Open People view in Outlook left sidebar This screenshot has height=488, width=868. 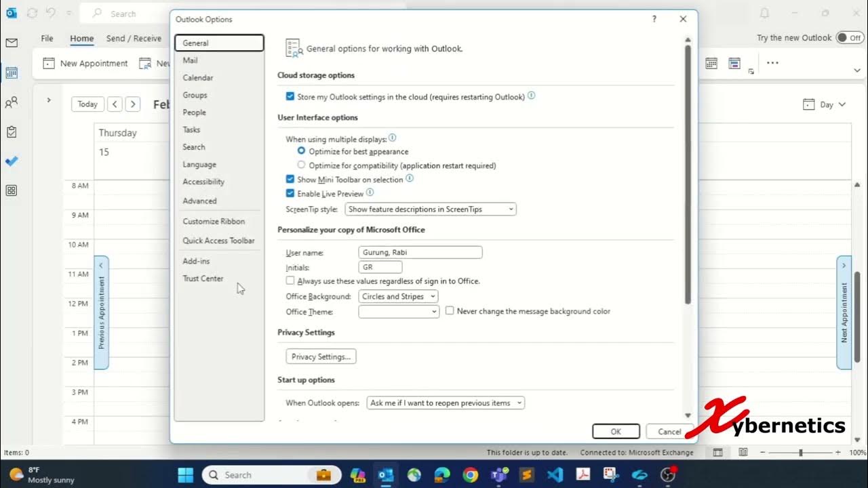coord(11,102)
